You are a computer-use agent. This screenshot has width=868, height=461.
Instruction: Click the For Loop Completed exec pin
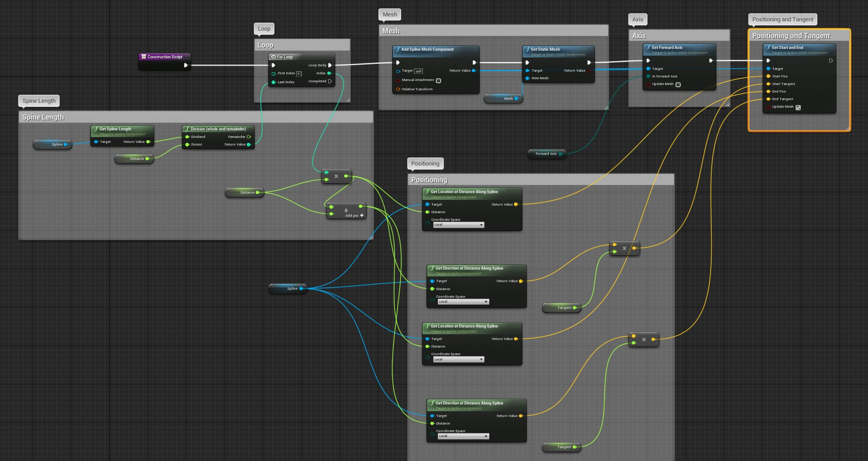tap(330, 81)
